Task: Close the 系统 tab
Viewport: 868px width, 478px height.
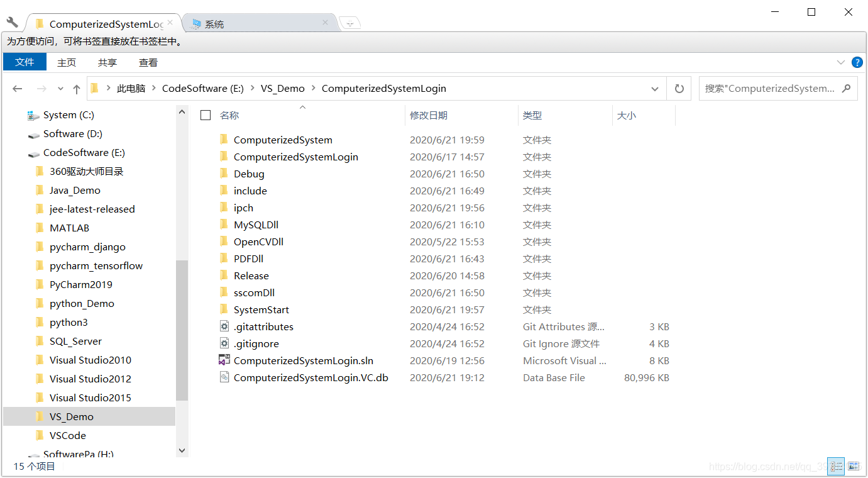Action: tap(325, 23)
